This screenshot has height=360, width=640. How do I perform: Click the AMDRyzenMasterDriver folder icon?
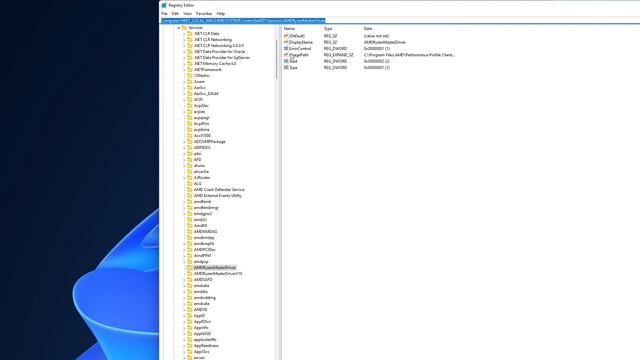[x=190, y=268]
